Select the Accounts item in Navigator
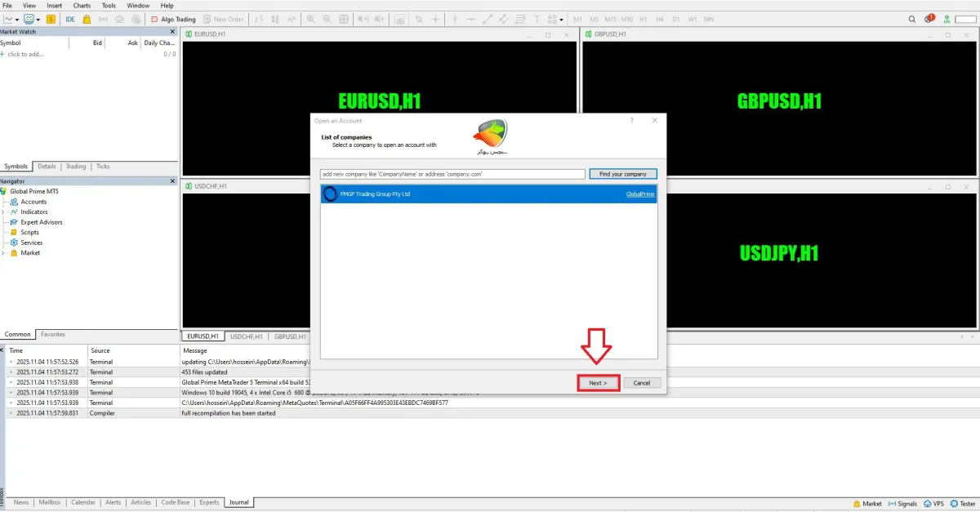980x512 pixels. coord(33,202)
